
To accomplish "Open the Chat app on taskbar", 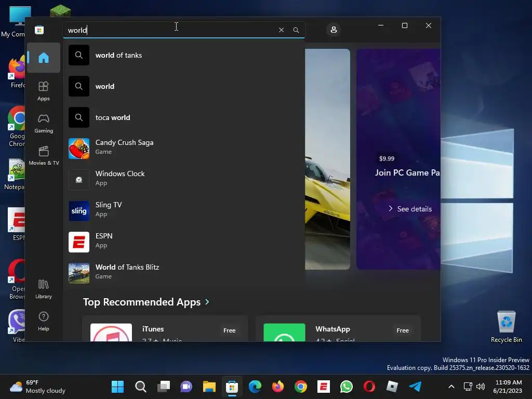I will point(187,387).
